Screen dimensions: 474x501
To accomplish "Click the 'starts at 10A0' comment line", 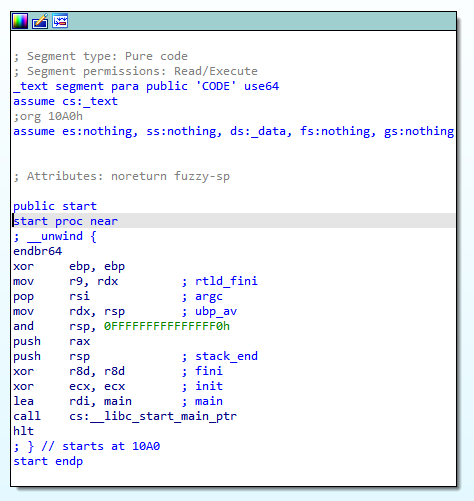I will (x=87, y=446).
